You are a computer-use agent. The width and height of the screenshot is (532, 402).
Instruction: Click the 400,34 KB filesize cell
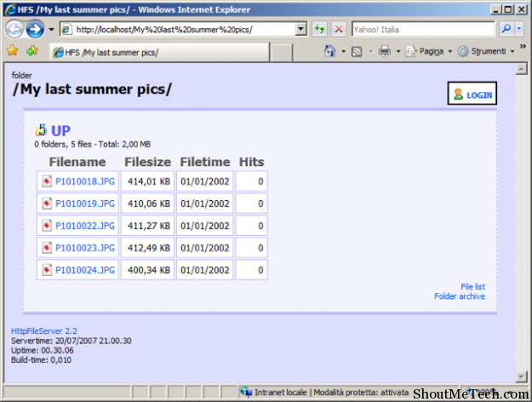(x=147, y=270)
